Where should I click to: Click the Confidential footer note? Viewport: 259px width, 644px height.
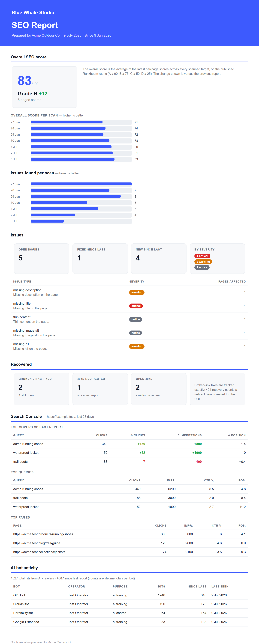(x=42, y=642)
